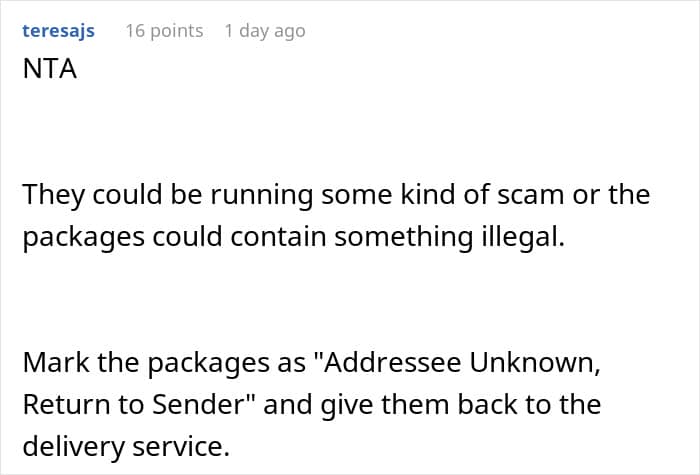
Task: Open the teresajs user profile link
Action: click(x=58, y=31)
